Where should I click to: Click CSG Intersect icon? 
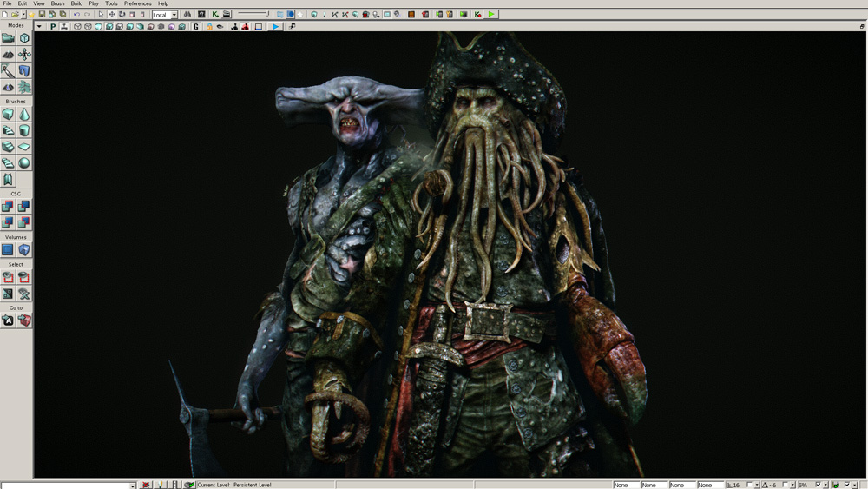[8, 222]
